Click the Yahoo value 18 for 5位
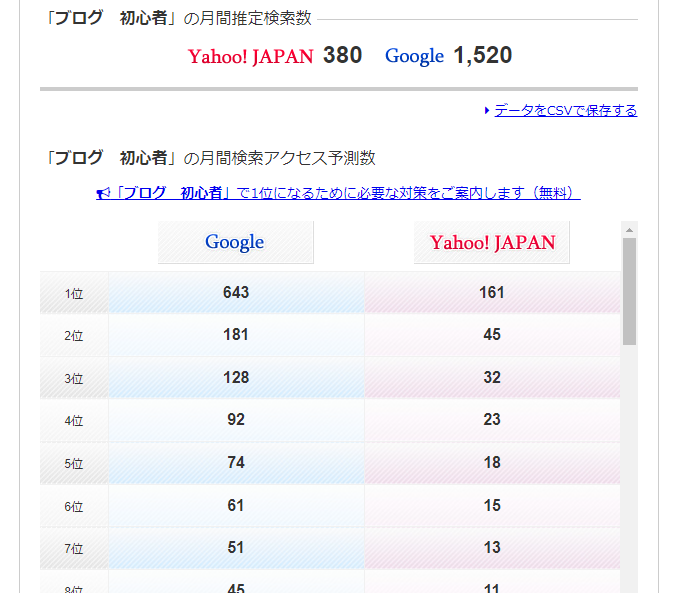 tap(492, 462)
